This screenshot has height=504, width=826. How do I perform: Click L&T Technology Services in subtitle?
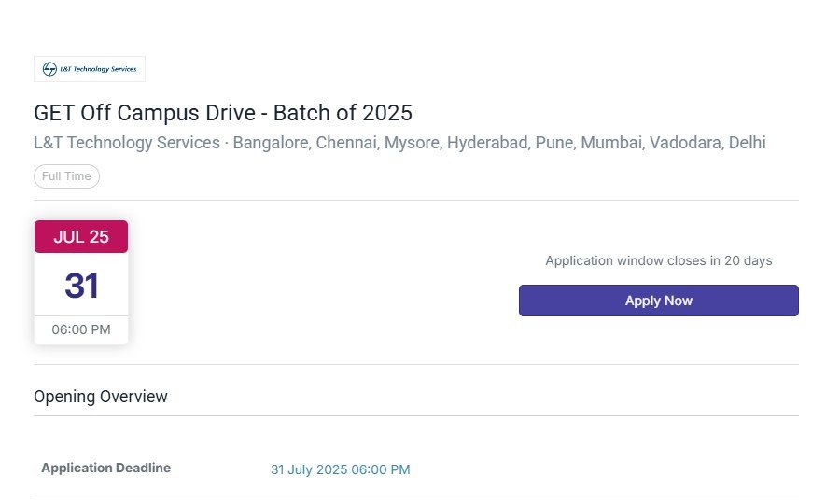127,143
